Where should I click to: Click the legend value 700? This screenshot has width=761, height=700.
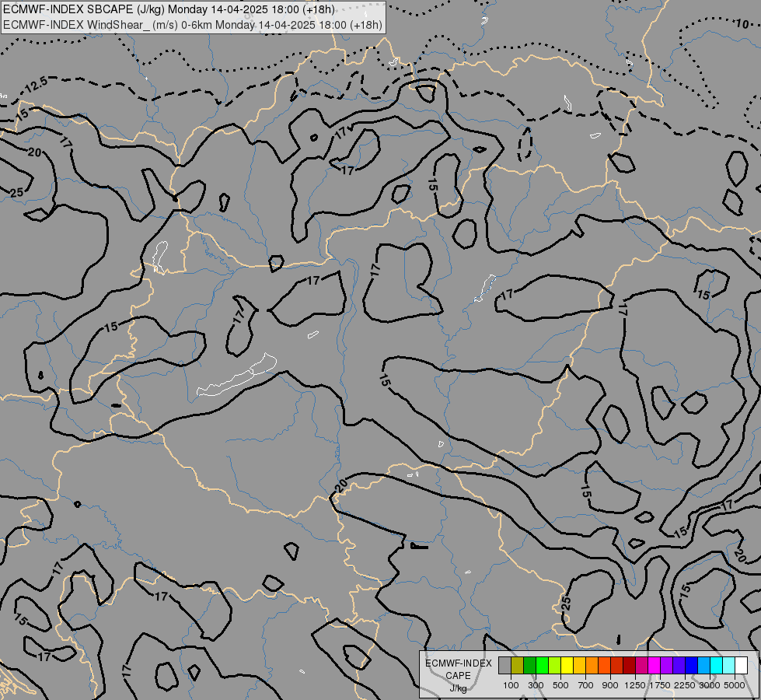586,685
